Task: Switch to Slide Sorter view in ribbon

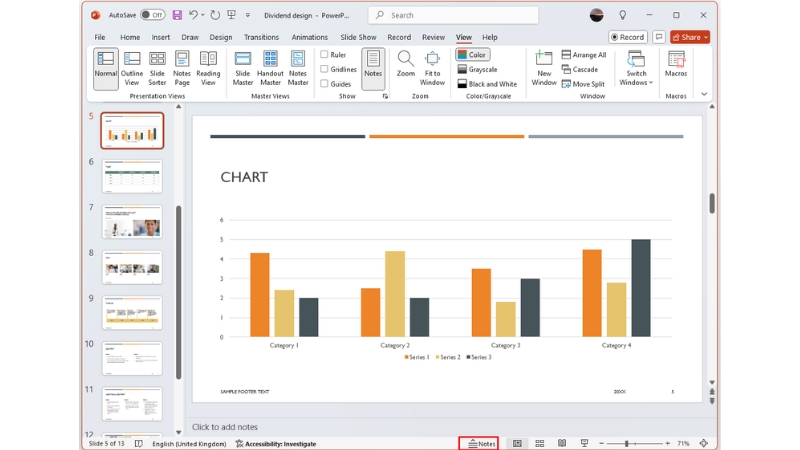Action: 157,68
